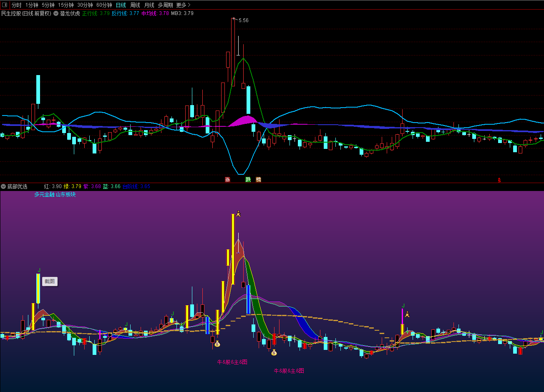Click the money bag icon above lower 牛&股&主&图

[x=274, y=352]
